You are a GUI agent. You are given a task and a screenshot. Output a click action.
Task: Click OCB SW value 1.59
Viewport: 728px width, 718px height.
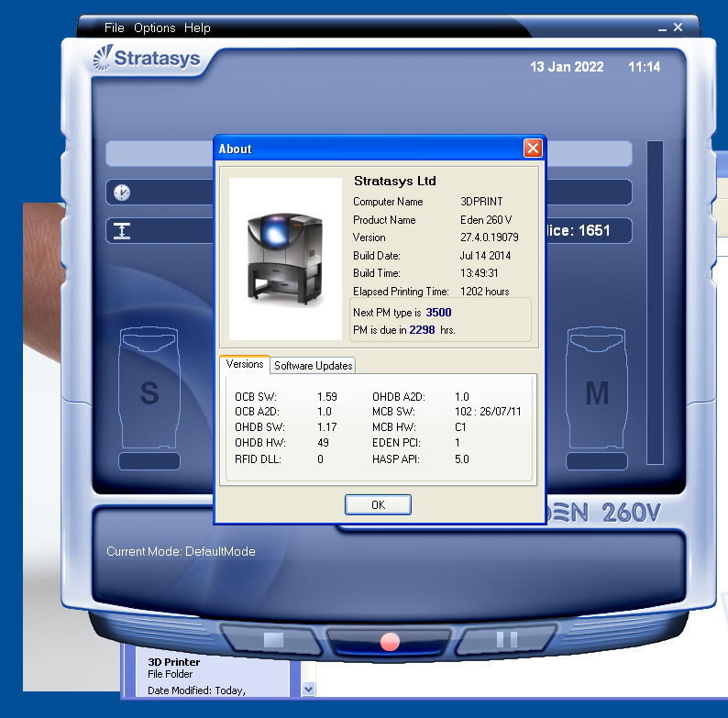pos(326,397)
